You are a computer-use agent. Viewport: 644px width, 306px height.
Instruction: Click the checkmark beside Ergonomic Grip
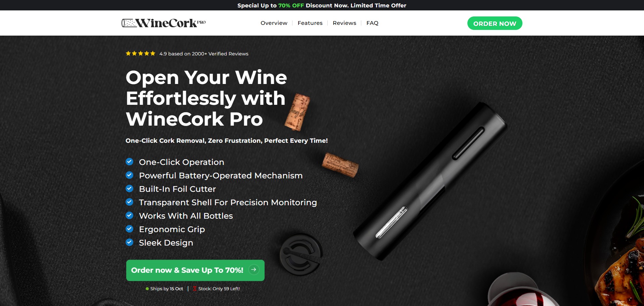click(x=130, y=229)
